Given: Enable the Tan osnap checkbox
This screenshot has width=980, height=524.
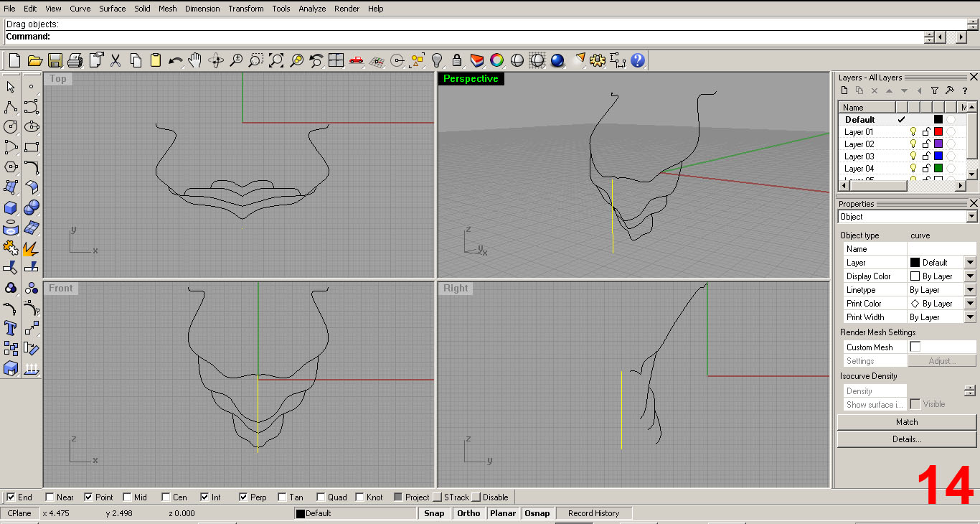Looking at the screenshot, I should (x=283, y=497).
